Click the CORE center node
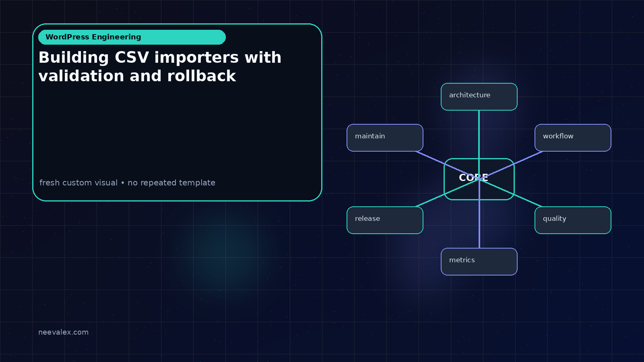 tap(479, 179)
